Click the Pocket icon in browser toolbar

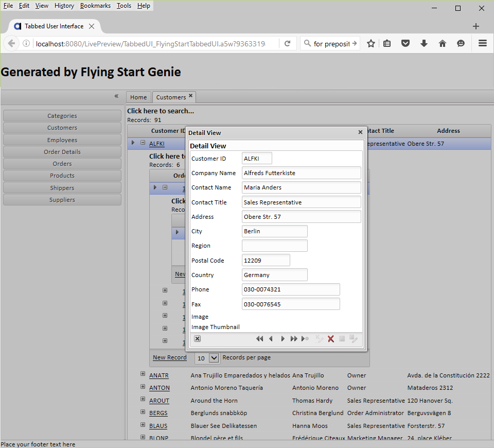[x=405, y=43]
